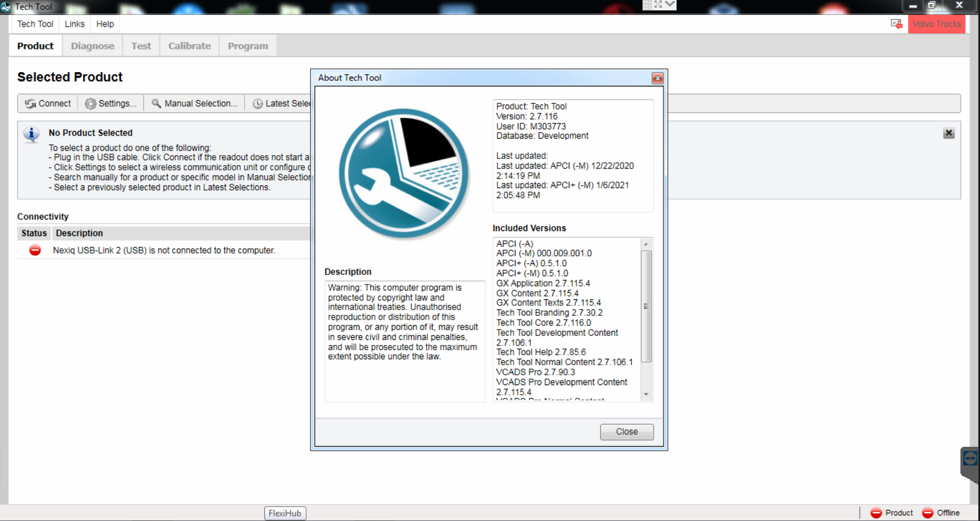Screen dimensions: 980x521
Task: Click the Status column header
Action: click(x=34, y=233)
